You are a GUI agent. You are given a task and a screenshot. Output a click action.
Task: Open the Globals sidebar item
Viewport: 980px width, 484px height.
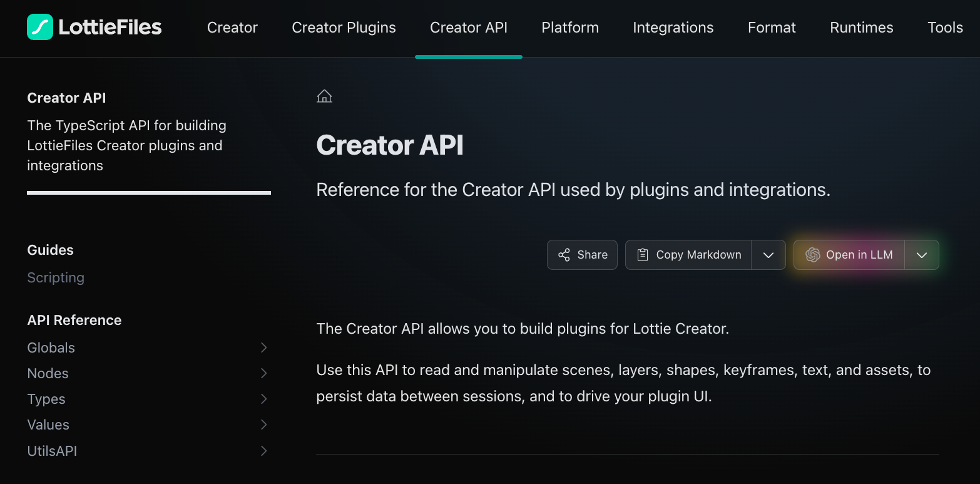[51, 348]
